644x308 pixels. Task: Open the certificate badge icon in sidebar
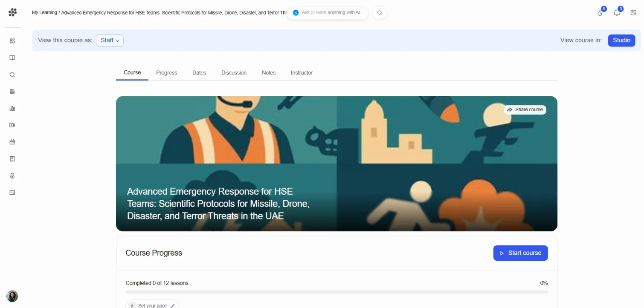[x=12, y=159]
